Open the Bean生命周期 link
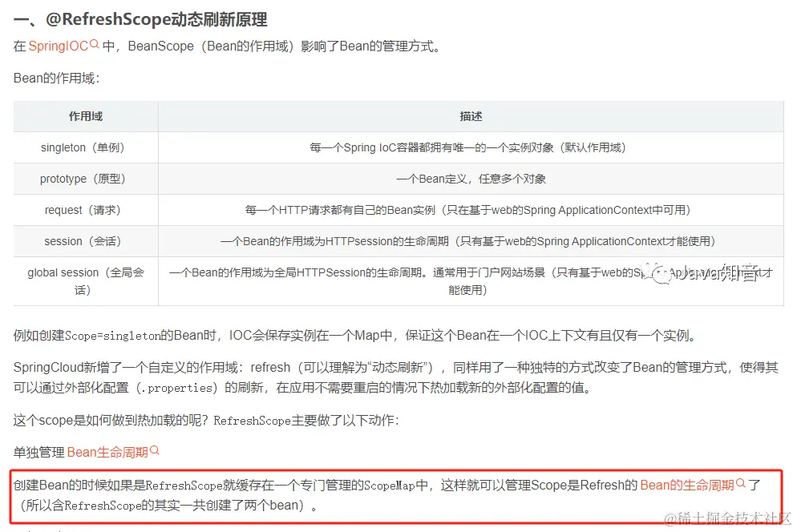797x532 pixels. 107,452
